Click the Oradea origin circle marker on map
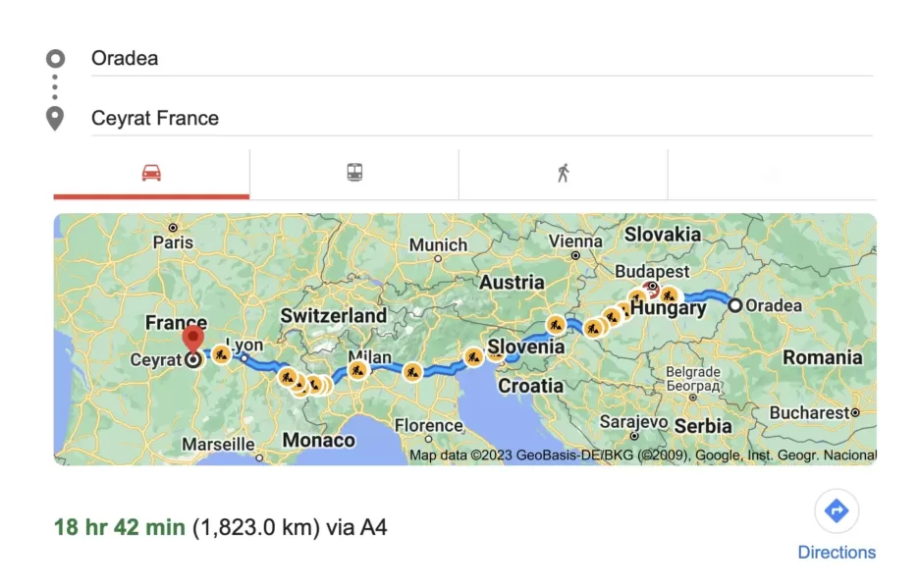 [x=734, y=305]
